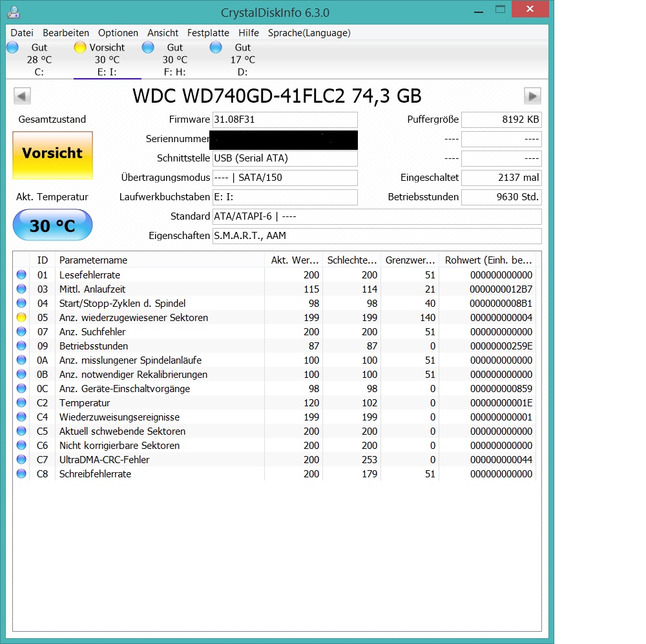Click the Akt. Temperatur label

[52, 197]
